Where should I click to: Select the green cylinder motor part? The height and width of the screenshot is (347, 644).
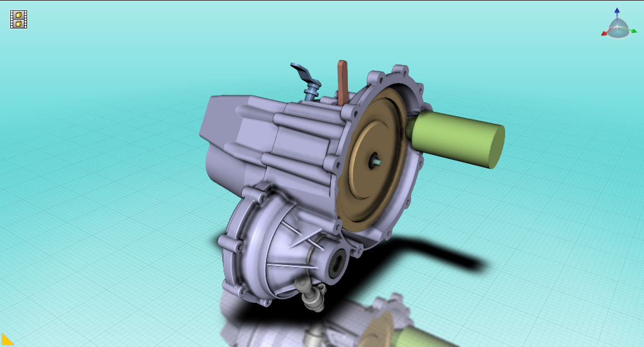tap(456, 140)
